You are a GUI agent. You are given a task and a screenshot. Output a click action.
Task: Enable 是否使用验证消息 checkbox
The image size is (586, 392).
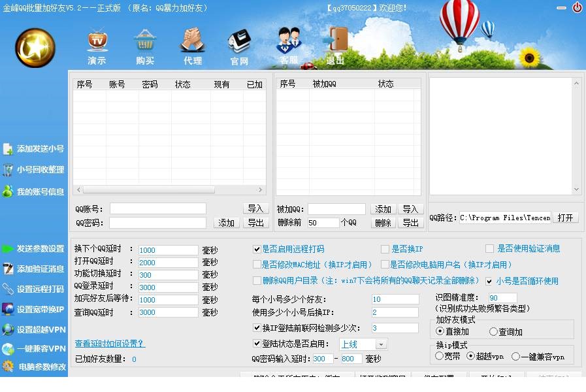489,248
